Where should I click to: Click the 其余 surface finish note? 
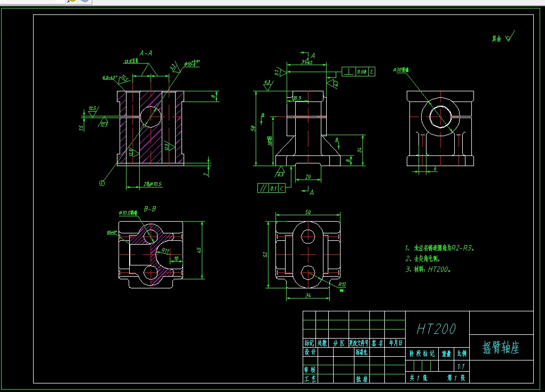(496, 38)
